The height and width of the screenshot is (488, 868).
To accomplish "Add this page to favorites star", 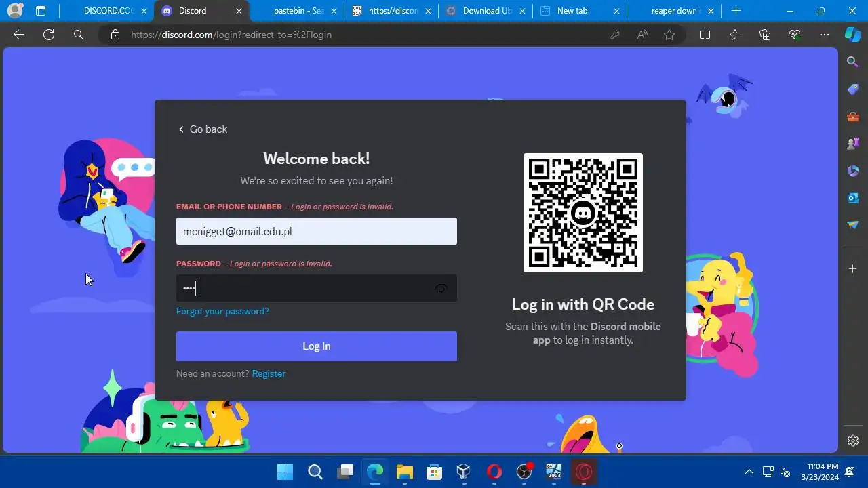I will coord(669,35).
